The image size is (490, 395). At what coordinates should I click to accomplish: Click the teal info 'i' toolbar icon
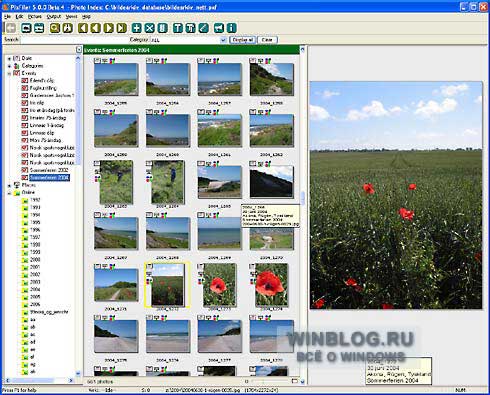pos(231,28)
